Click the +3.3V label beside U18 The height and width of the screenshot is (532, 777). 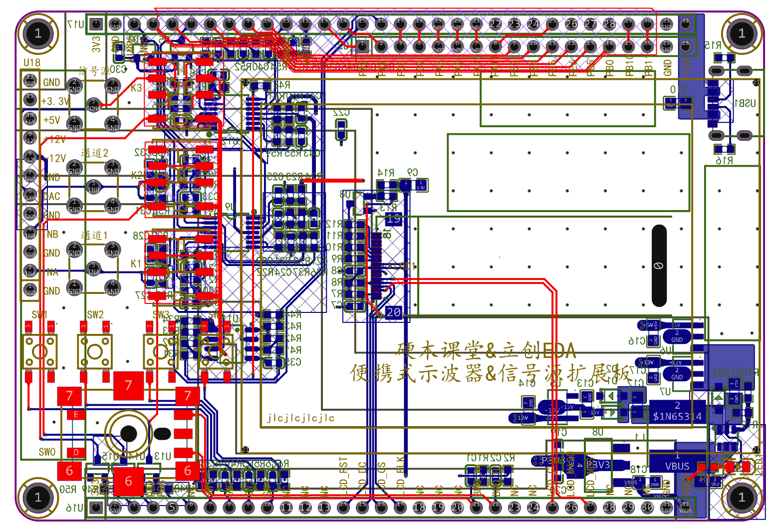click(55, 101)
